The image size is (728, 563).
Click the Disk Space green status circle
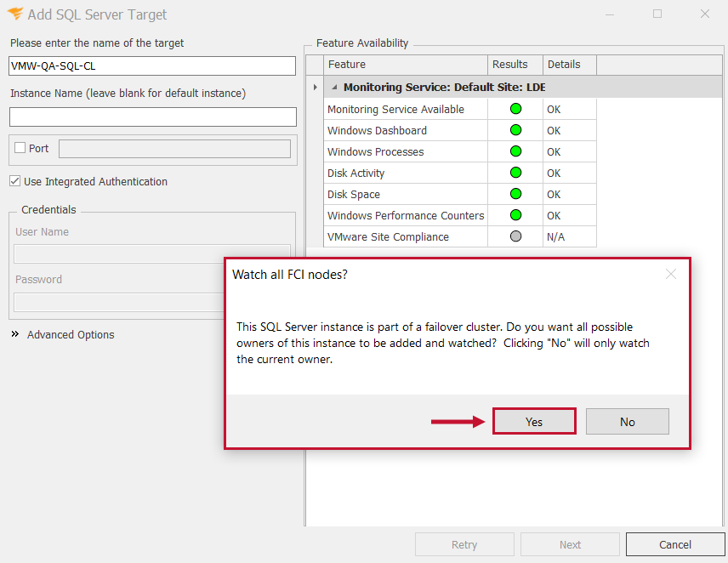[x=515, y=194]
